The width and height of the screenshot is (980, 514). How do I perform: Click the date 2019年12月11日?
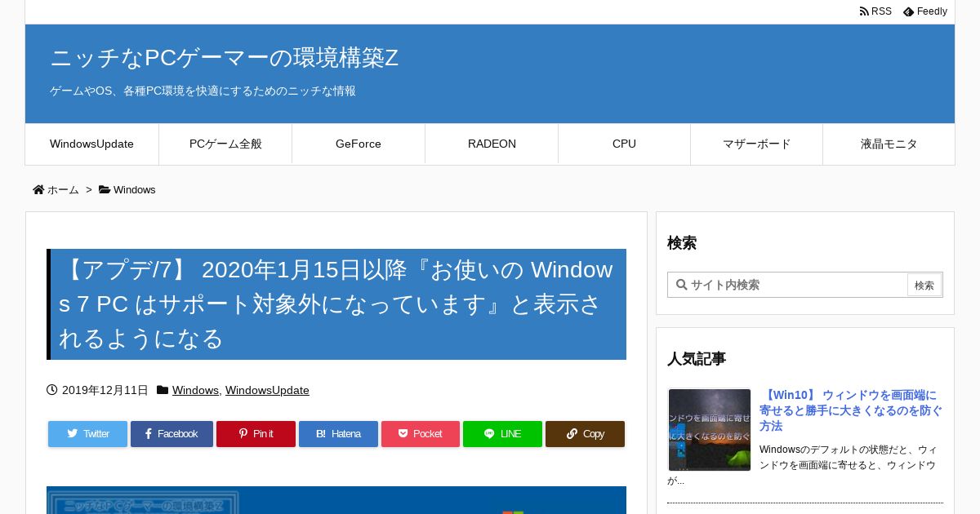[x=105, y=390]
